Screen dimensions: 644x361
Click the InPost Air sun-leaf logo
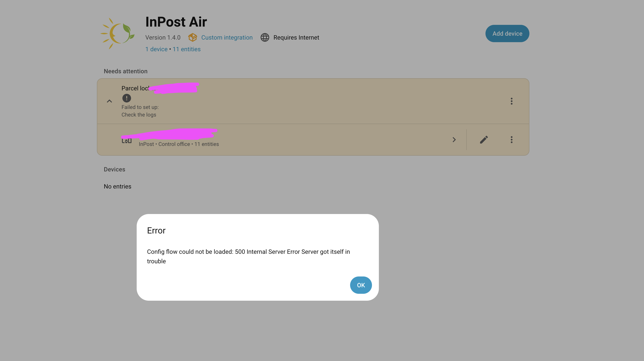pyautogui.click(x=117, y=34)
